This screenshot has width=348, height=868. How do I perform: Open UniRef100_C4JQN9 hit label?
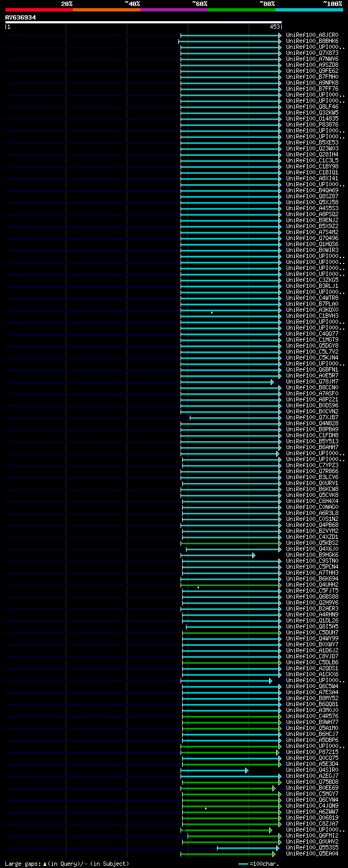click(312, 806)
